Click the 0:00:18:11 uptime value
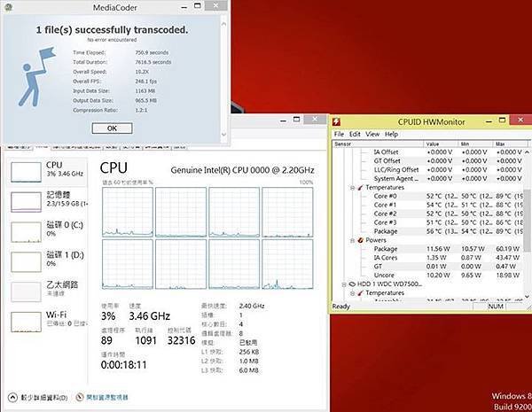 point(124,365)
